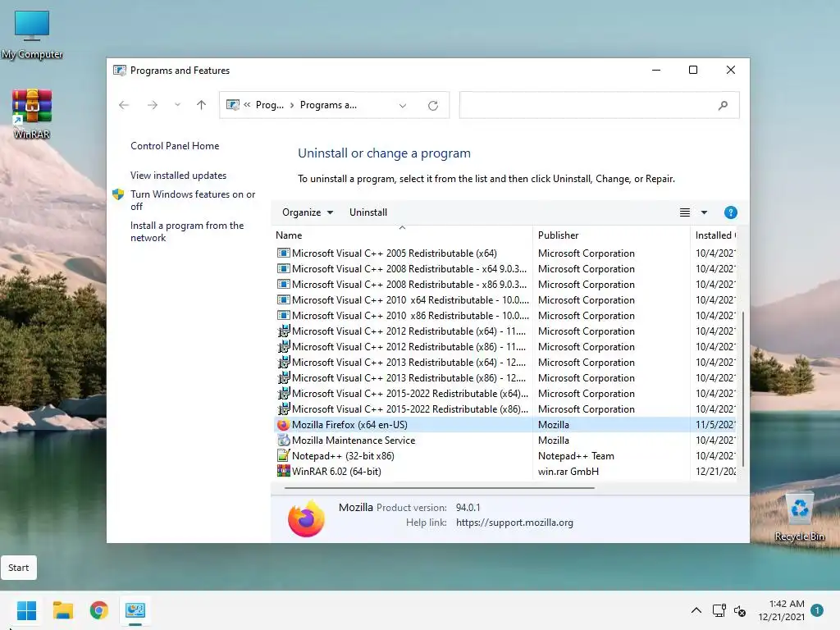Launch Google Chrome from the taskbar
The width and height of the screenshot is (840, 630).
click(x=99, y=610)
